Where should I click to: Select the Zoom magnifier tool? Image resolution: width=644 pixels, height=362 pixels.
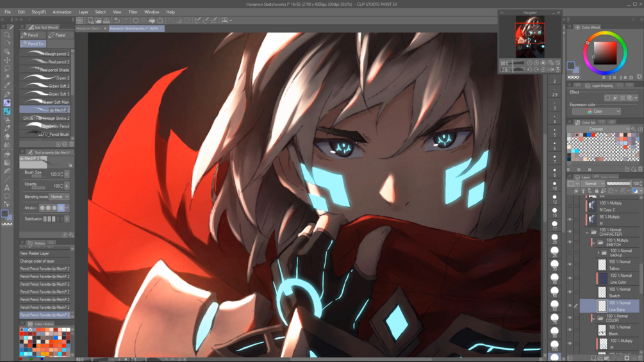[x=7, y=35]
